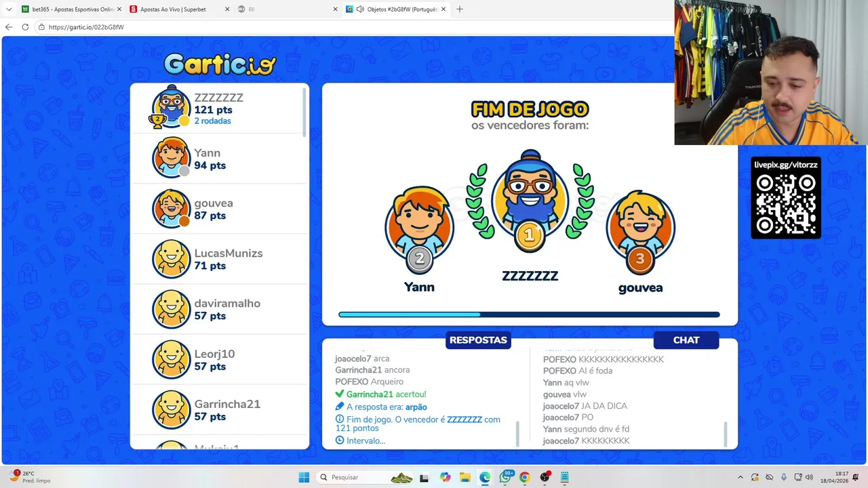This screenshot has height=488, width=868.
Task: Click third-place gouvea avatar on podium
Action: pyautogui.click(x=640, y=224)
